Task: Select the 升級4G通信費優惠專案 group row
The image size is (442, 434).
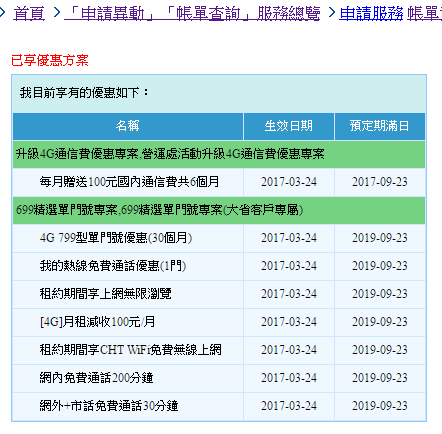Action: point(219,154)
